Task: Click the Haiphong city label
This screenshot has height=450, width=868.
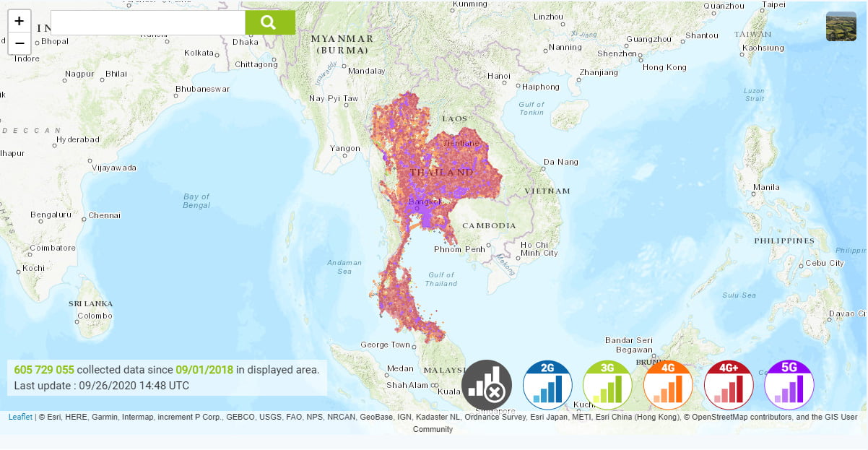Action: pyautogui.click(x=541, y=87)
